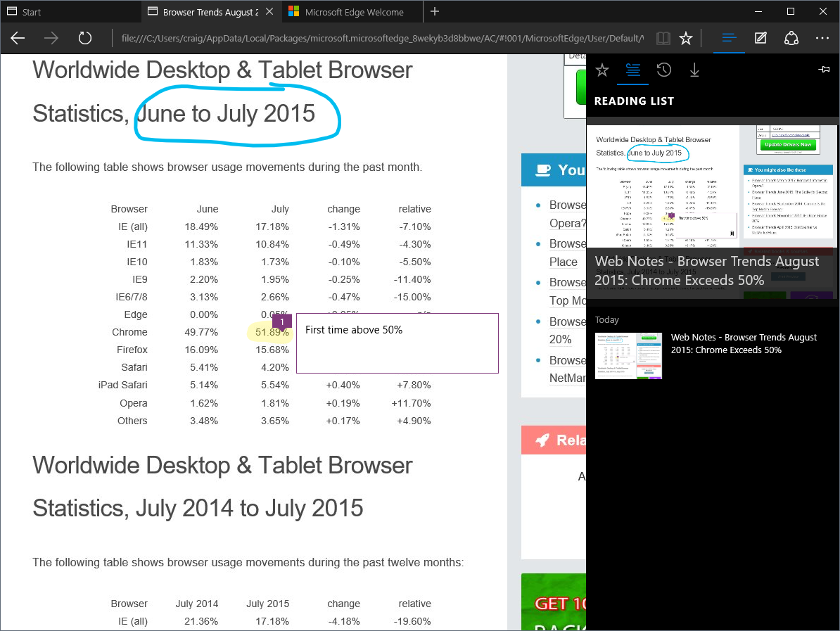Click the 'Place' sidebar link
The width and height of the screenshot is (840, 631).
(x=563, y=262)
